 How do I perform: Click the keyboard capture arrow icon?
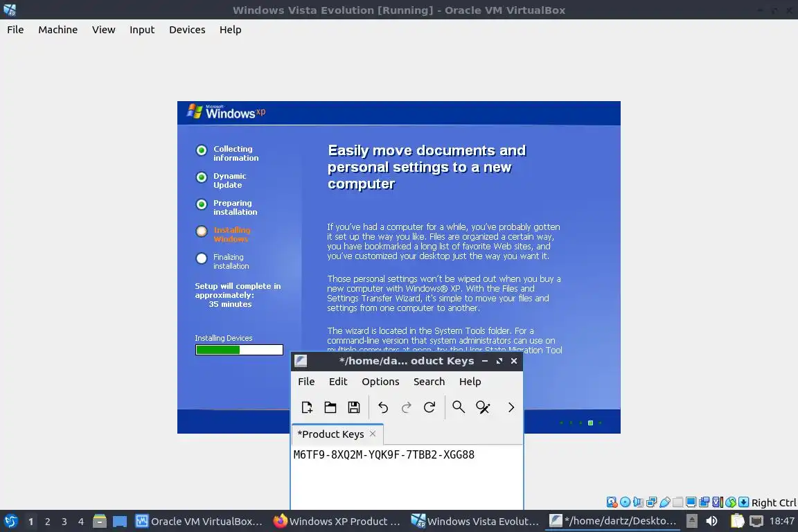click(x=743, y=502)
